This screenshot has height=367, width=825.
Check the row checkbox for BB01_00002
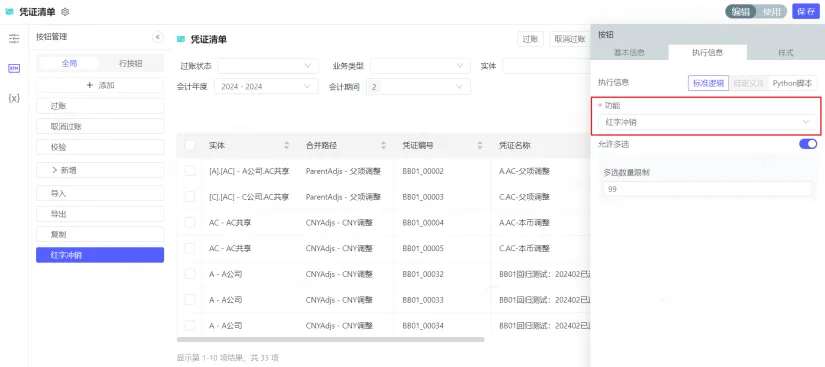point(190,170)
